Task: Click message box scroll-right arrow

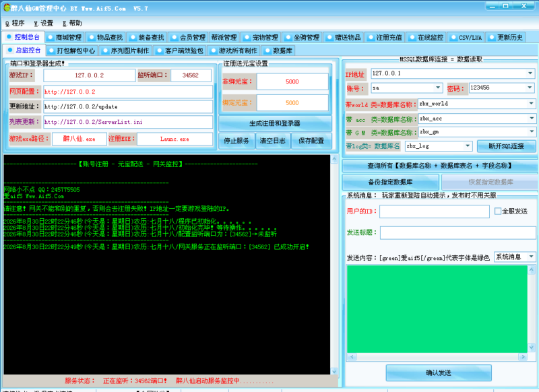Action: [523, 357]
